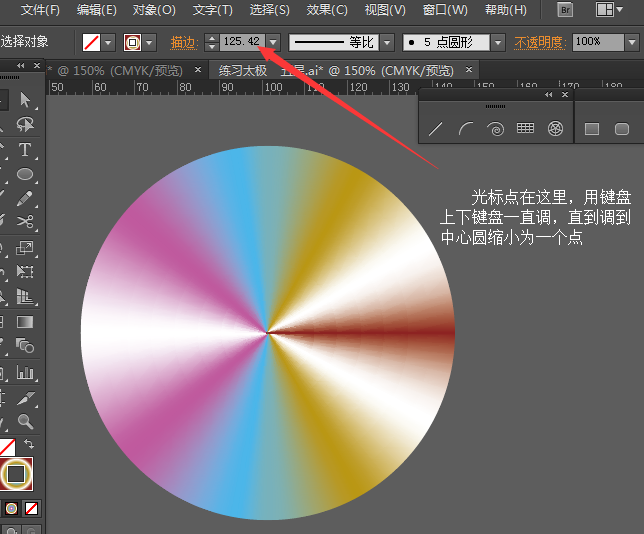Apply Gradient mode button in toolbox
Image resolution: width=644 pixels, height=534 pixels.
pyautogui.click(x=12, y=509)
